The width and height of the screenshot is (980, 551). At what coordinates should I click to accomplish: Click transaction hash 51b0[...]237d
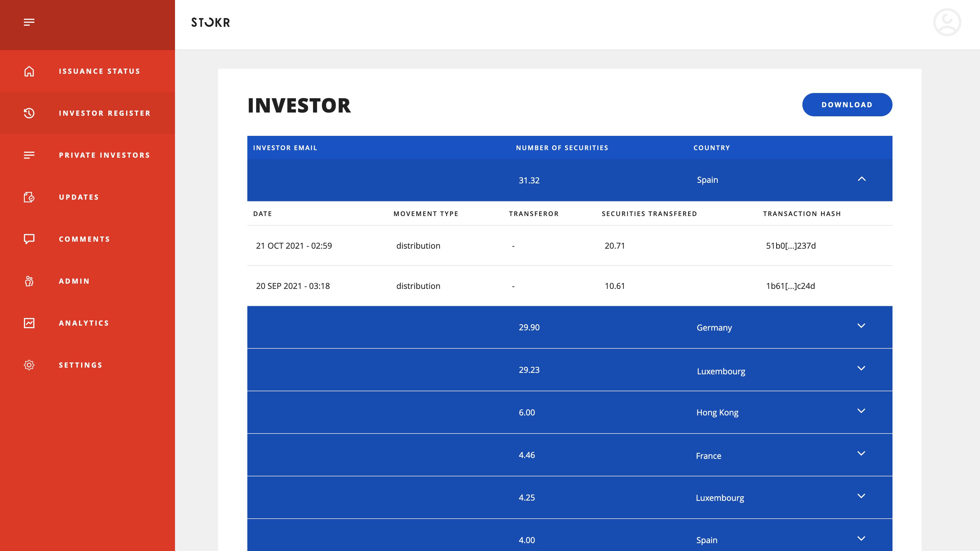point(790,246)
